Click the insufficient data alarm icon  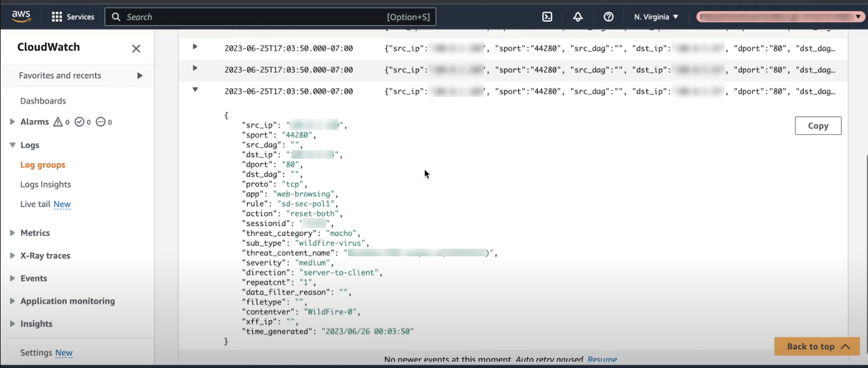pyautogui.click(x=101, y=122)
